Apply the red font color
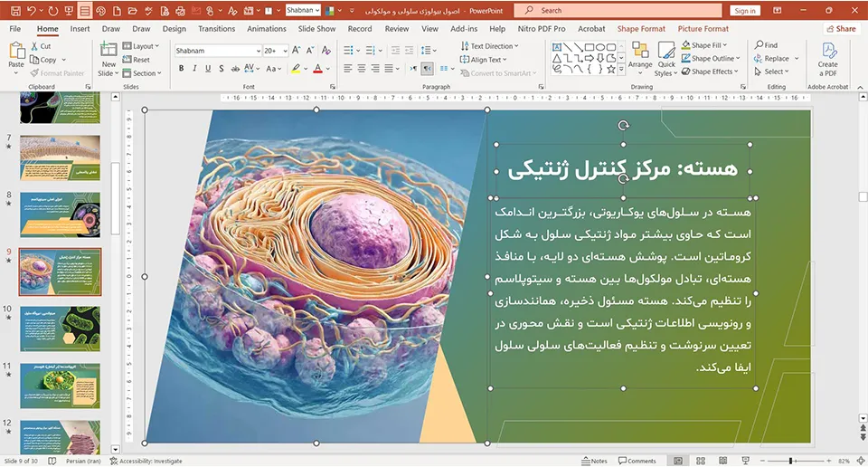Viewport: 868px width, 467px height. tap(317, 68)
